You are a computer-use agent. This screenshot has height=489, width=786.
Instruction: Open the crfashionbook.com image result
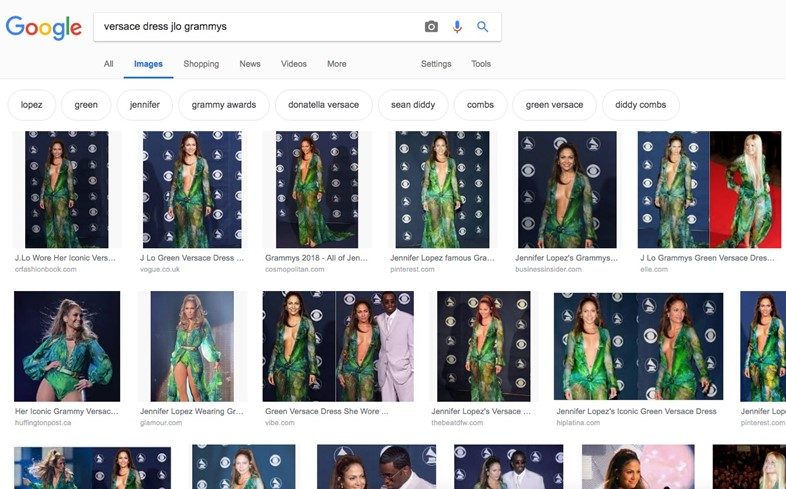(67, 189)
